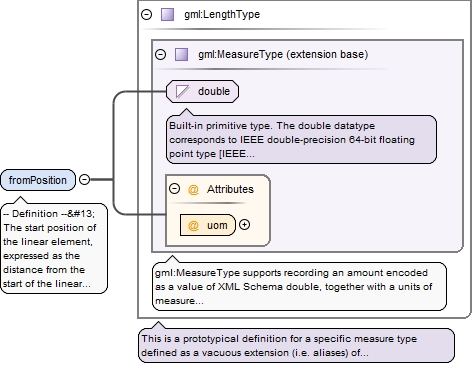Click the @ icon beside Attributes
Image resolution: width=473 pixels, height=366 pixels.
pyautogui.click(x=193, y=189)
